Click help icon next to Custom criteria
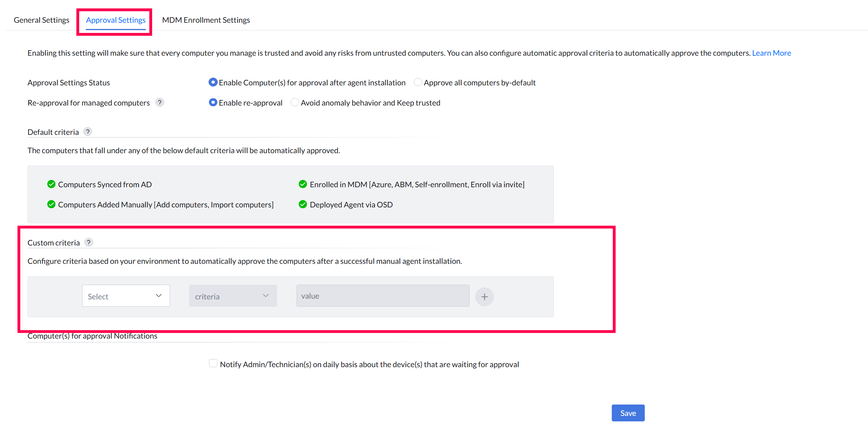Viewport: 868px width, 443px height. coord(88,243)
